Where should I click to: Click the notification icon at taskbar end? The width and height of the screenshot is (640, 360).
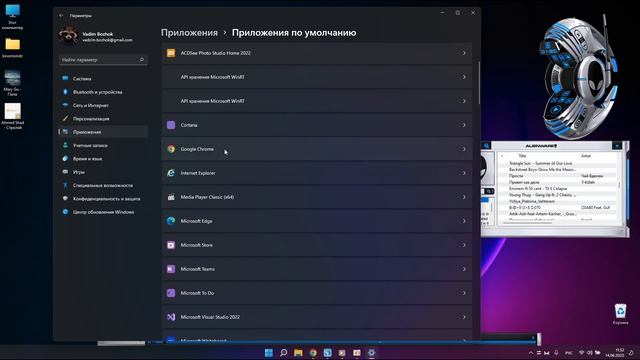pos(631,353)
